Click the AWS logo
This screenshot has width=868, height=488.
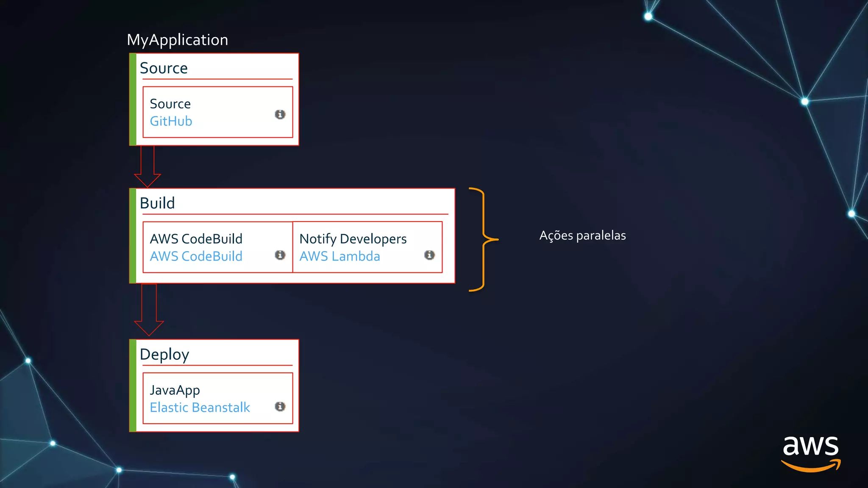[x=811, y=454]
